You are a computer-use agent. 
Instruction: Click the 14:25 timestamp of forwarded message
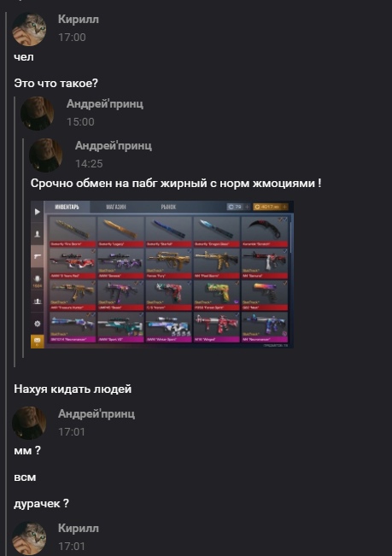coord(89,163)
